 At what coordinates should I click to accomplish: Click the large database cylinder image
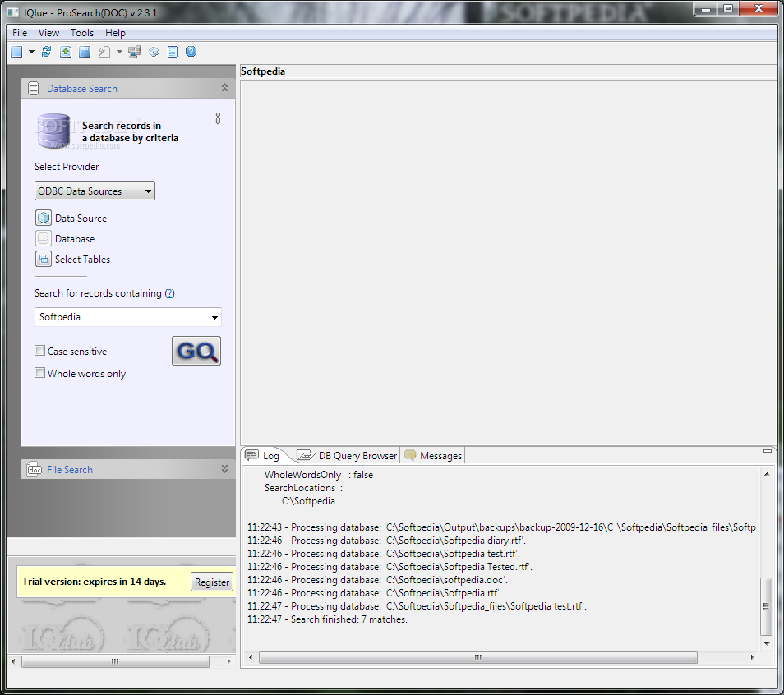[x=53, y=131]
